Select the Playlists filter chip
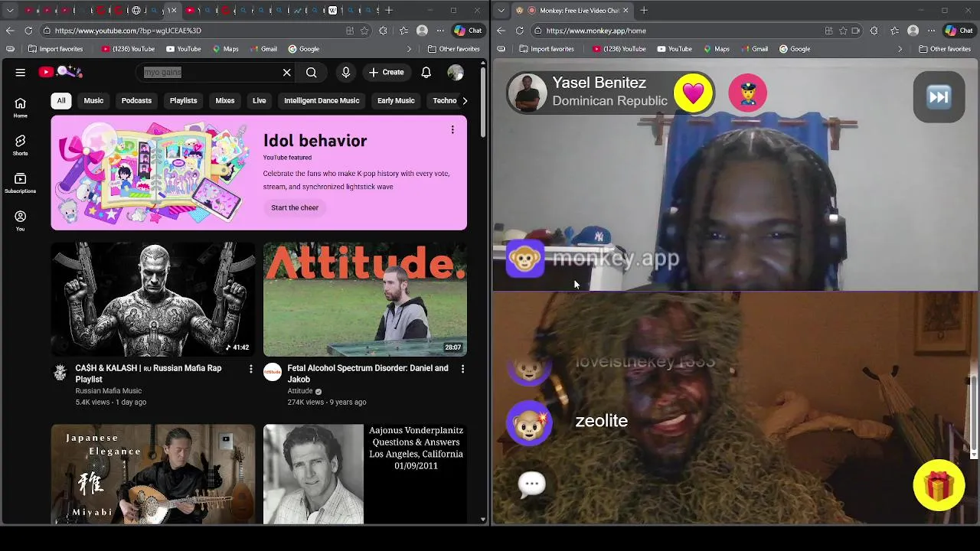 coord(183,100)
